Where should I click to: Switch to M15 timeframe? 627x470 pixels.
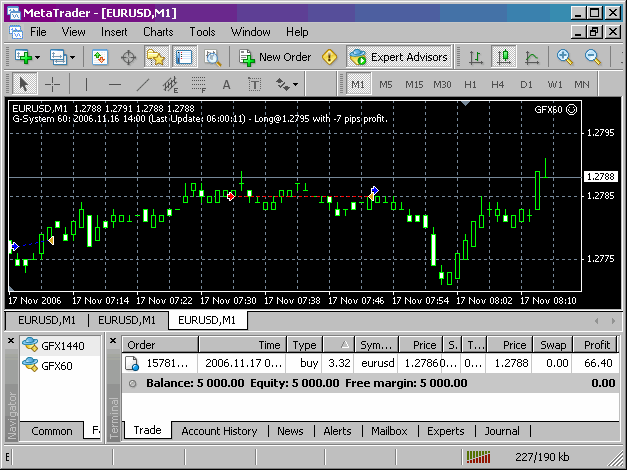click(414, 84)
